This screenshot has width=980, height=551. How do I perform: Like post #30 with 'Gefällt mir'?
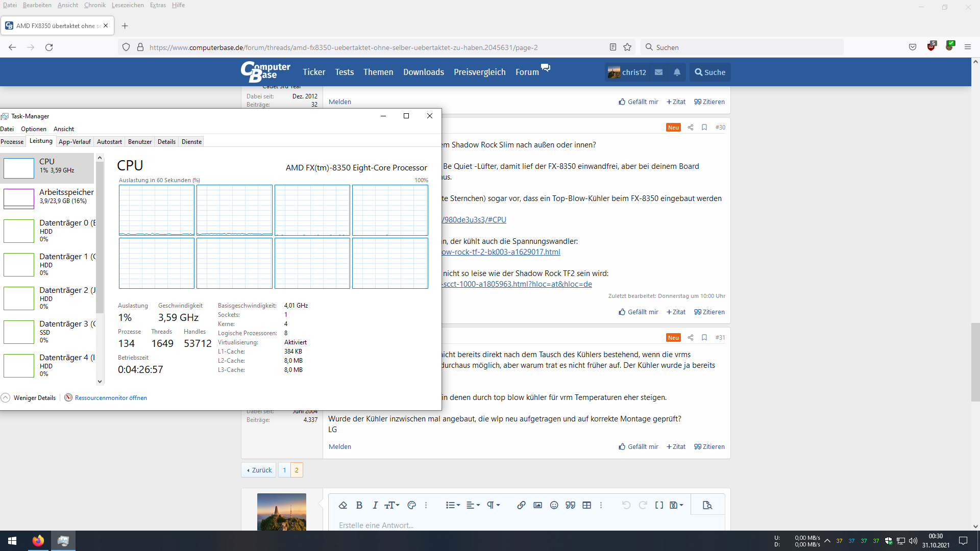639,312
